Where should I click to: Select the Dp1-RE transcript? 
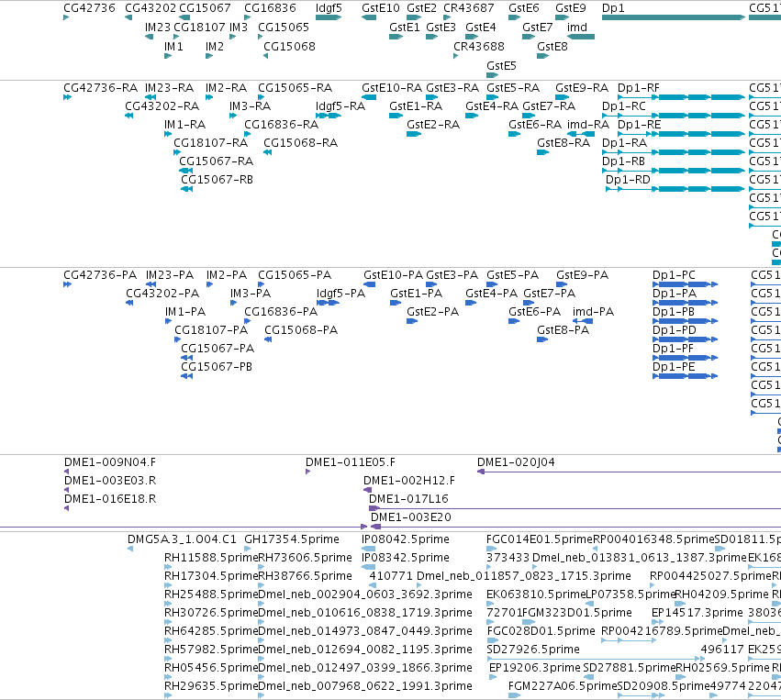(x=681, y=134)
